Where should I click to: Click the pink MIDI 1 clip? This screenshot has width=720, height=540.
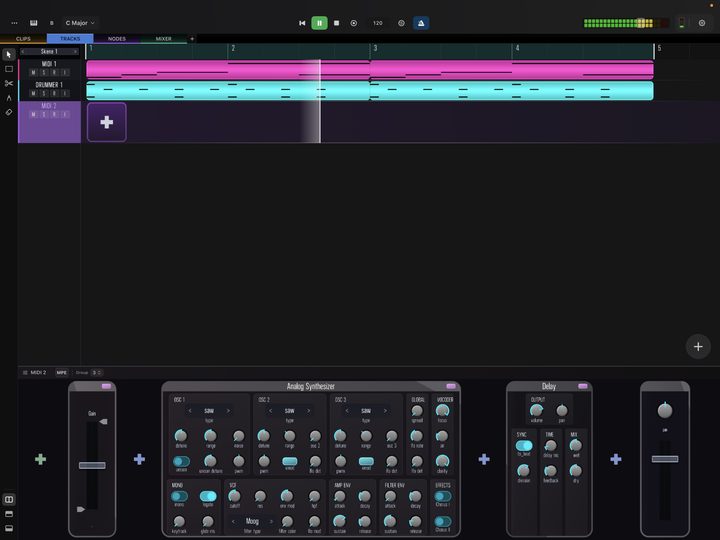click(370, 69)
